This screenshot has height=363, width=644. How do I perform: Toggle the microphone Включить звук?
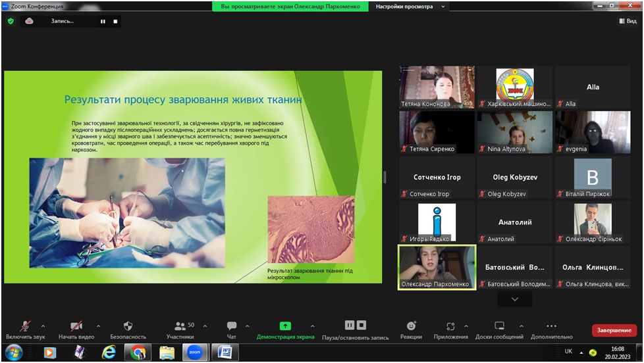(25, 330)
